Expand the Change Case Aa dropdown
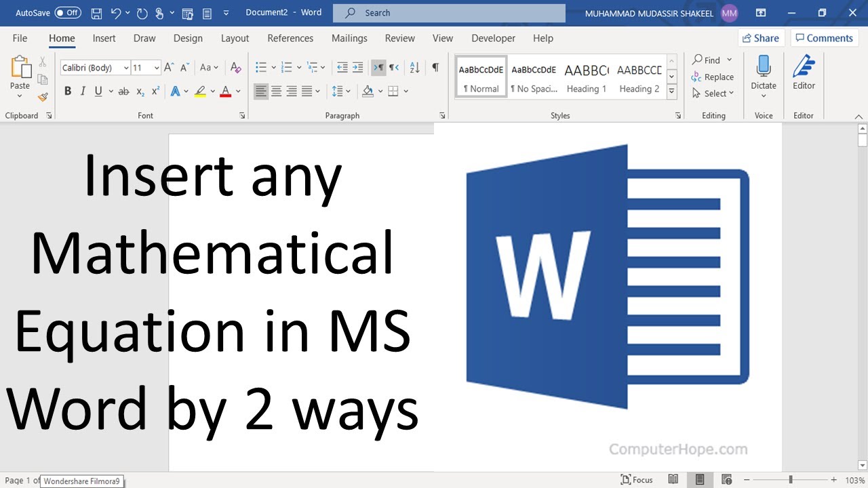868x488 pixels. click(x=216, y=68)
